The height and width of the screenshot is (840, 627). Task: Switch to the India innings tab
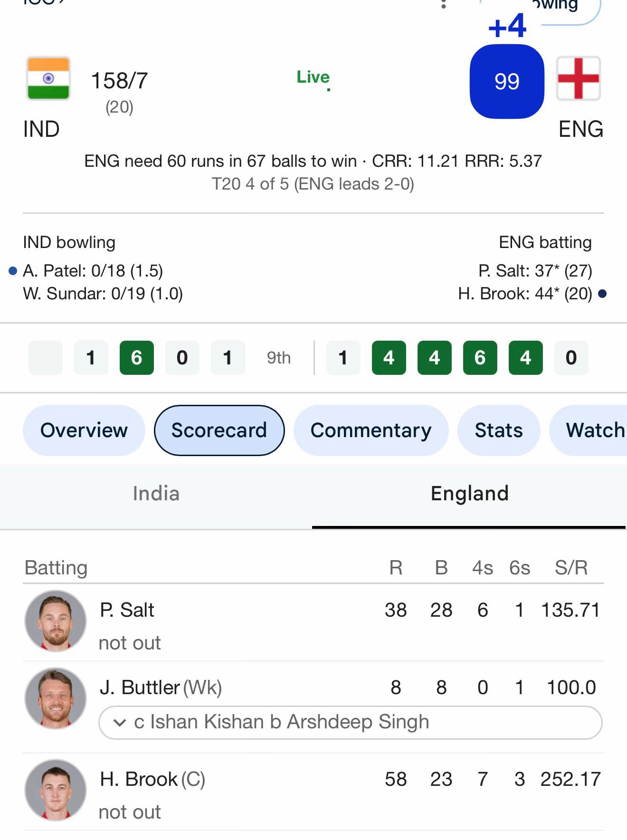[156, 494]
